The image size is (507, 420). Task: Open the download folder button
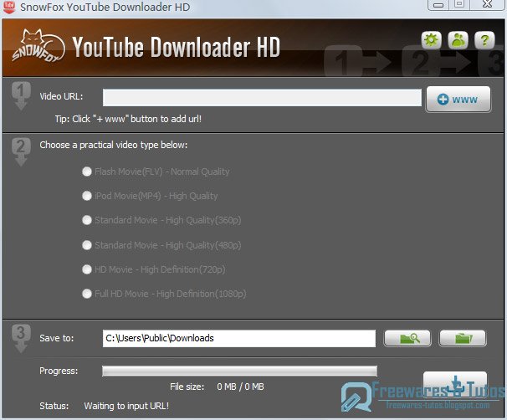(463, 339)
